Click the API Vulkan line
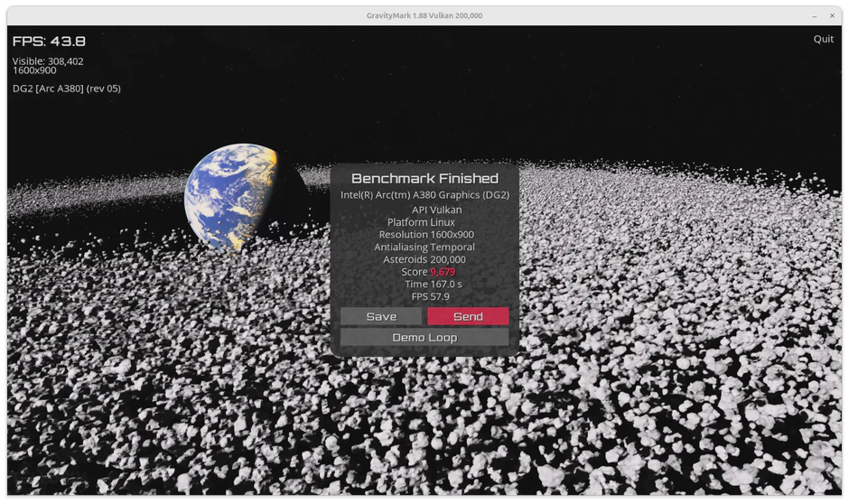Screen dimensions: 849x504 click(x=436, y=210)
